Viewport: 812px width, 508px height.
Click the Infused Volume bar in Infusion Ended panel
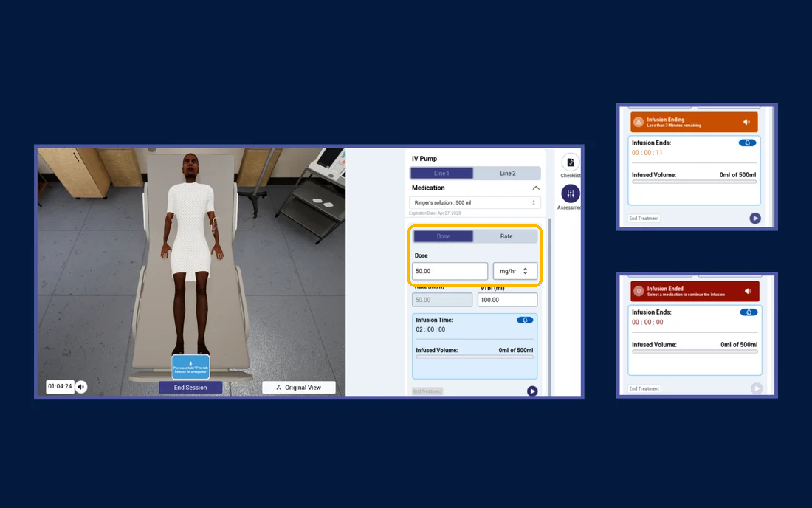click(x=695, y=351)
